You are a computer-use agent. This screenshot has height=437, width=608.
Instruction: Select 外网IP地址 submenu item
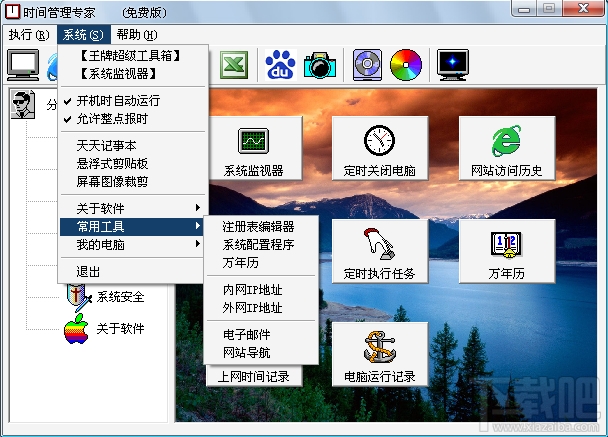coord(261,307)
